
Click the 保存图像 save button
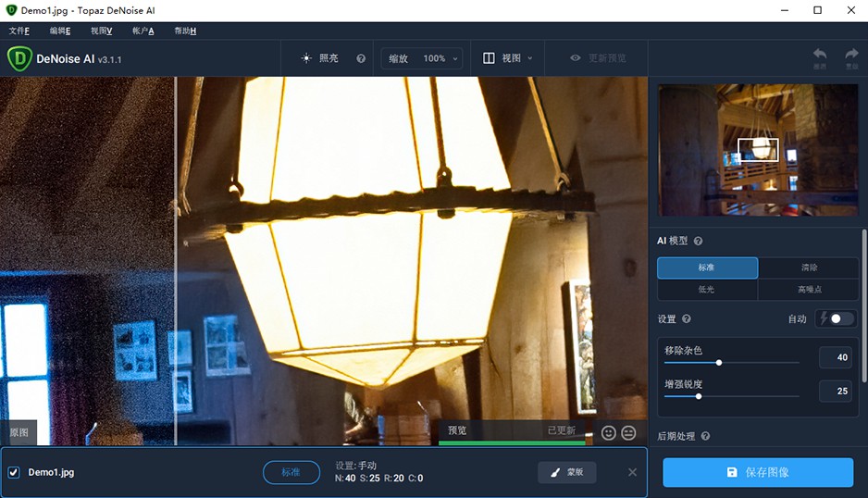[758, 472]
